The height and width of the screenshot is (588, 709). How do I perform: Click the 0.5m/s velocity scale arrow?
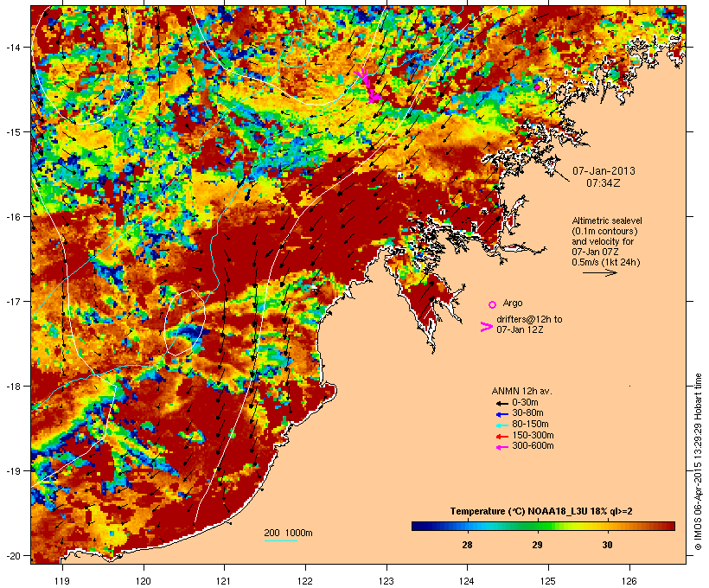click(x=599, y=272)
